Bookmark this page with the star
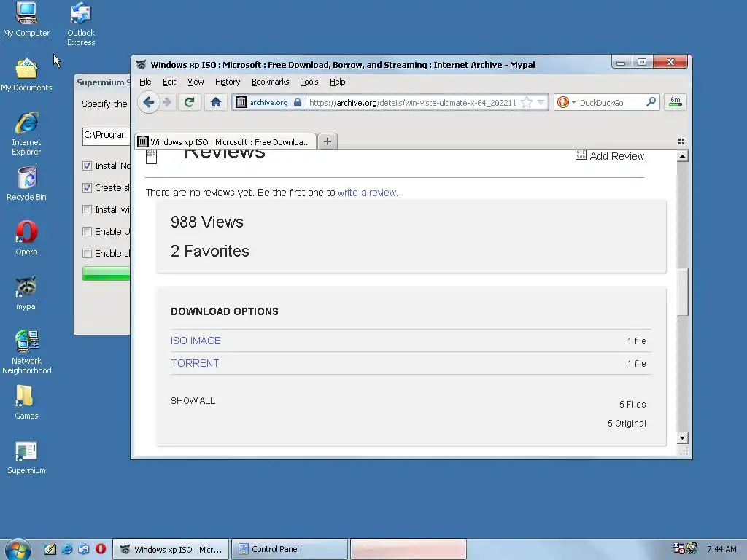 pos(527,102)
